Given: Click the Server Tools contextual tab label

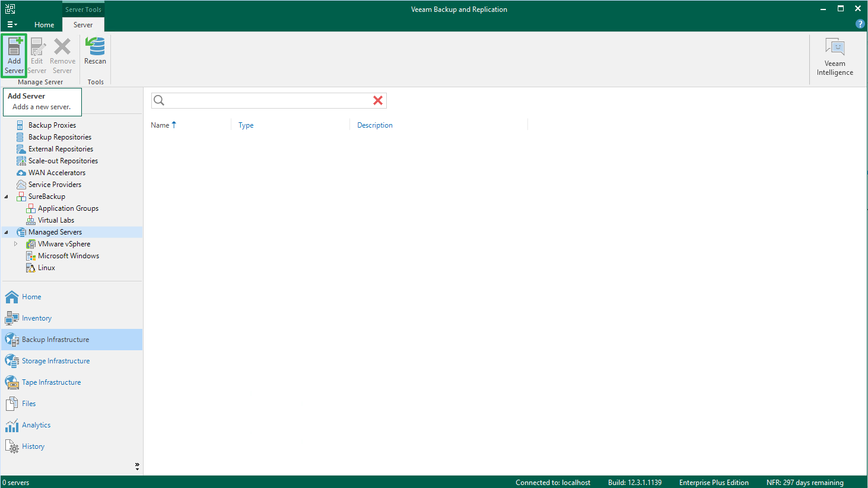Looking at the screenshot, I should point(83,9).
